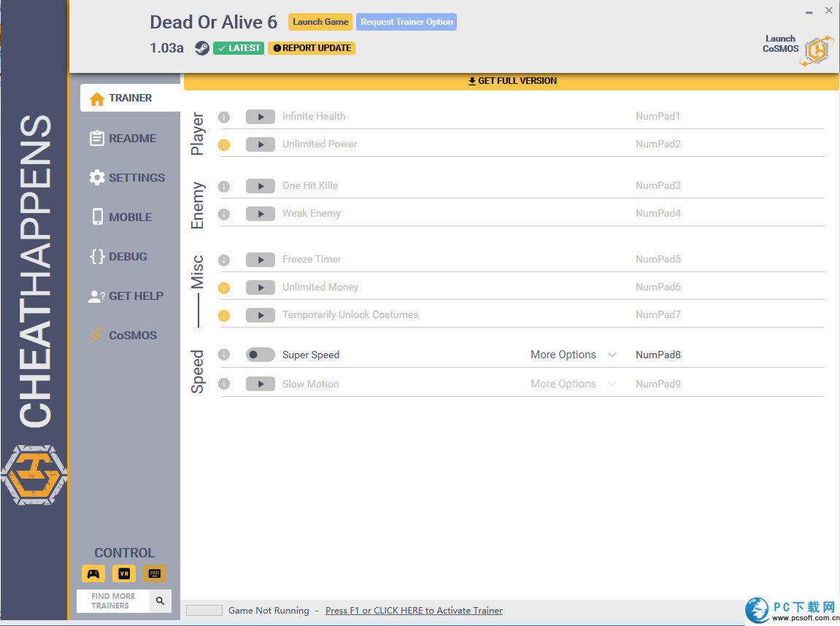
Task: Click the VR control icon
Action: [x=124, y=573]
